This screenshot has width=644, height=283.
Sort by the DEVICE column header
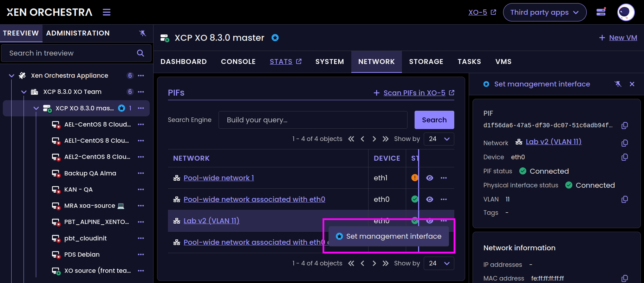tap(387, 159)
